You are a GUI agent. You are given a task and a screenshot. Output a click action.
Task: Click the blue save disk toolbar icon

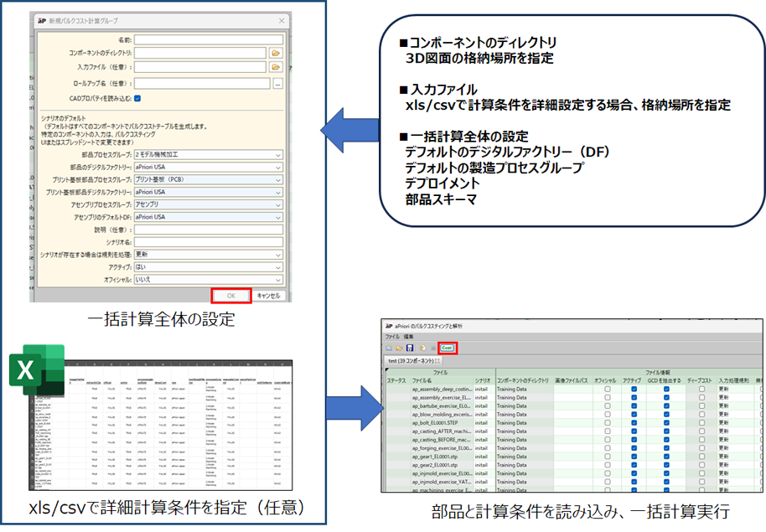409,348
